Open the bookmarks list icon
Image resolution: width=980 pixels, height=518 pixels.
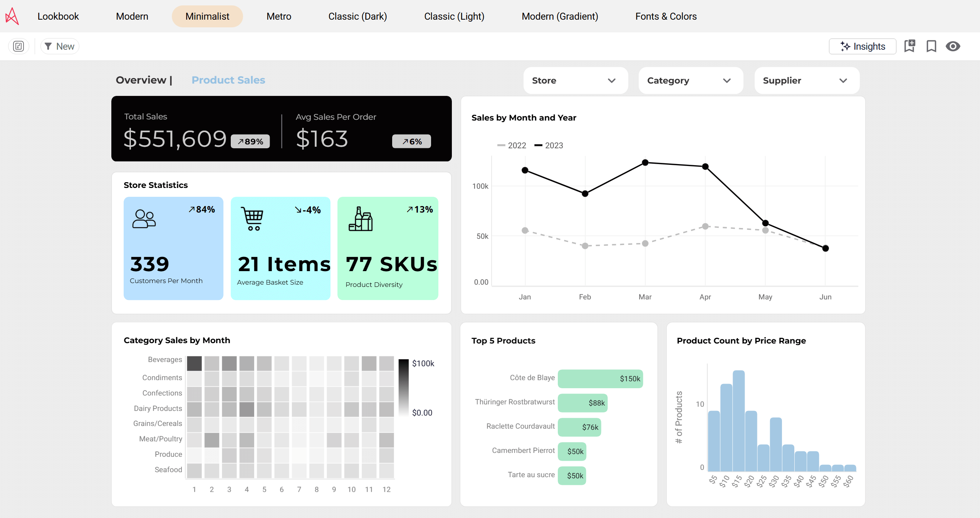pyautogui.click(x=931, y=46)
